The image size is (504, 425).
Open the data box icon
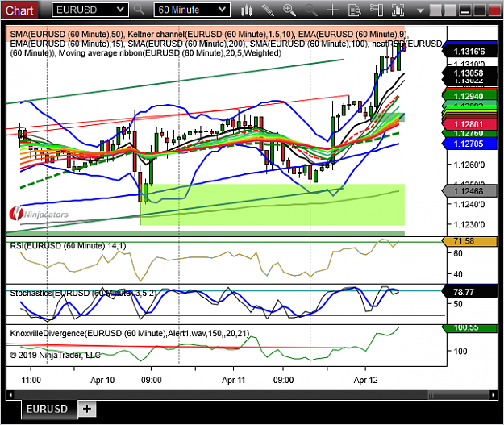click(354, 10)
